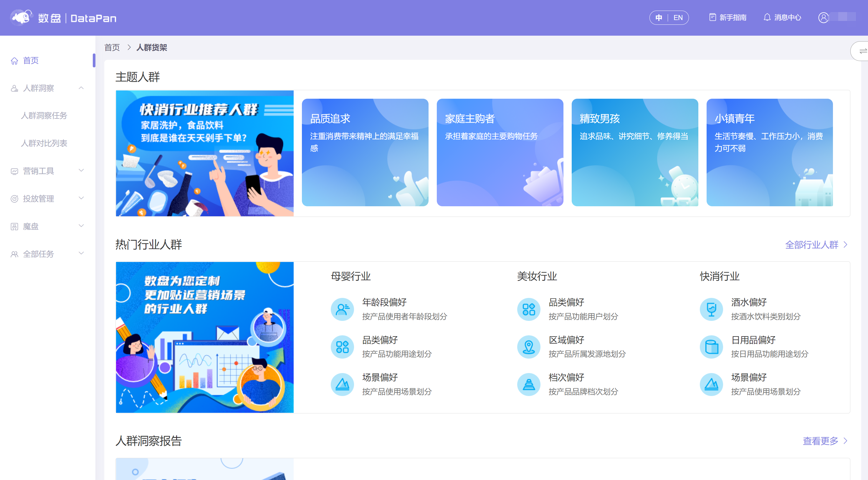Open the 家庭主购者 audience card

500,152
